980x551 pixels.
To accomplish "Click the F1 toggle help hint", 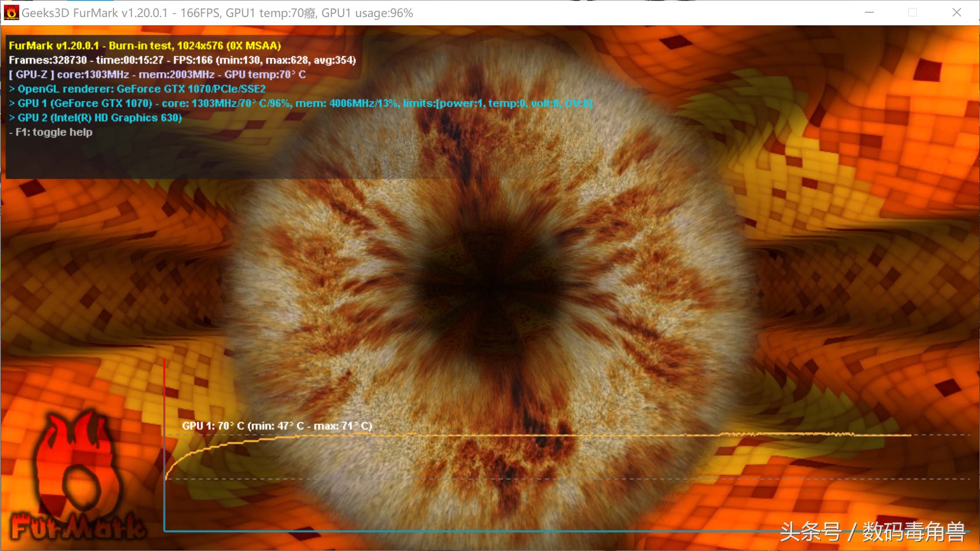I will pyautogui.click(x=51, y=132).
